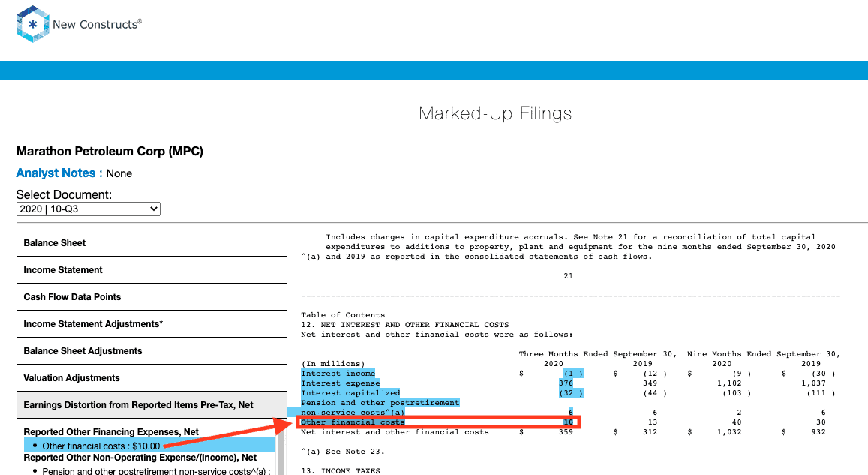Click the Table of Contents text
Image resolution: width=868 pixels, height=475 pixels.
click(x=343, y=315)
